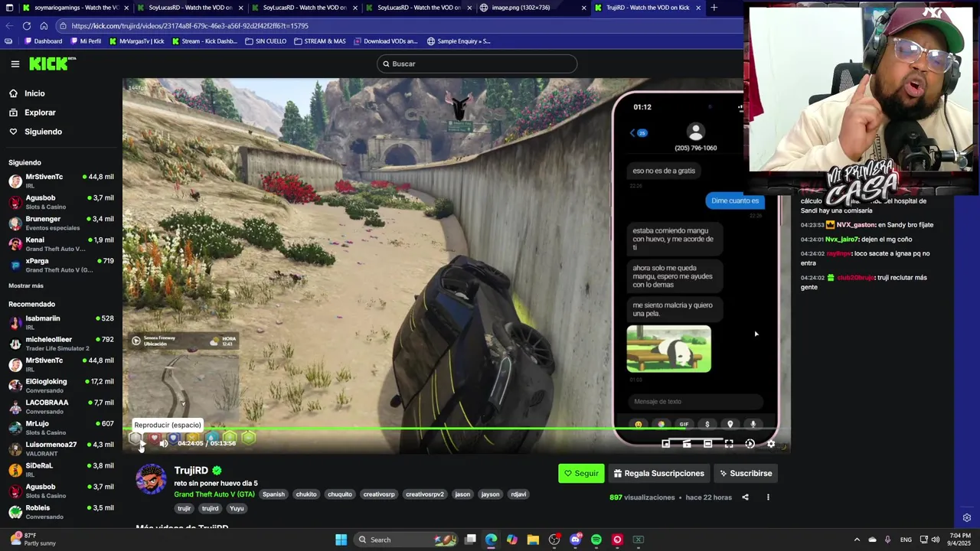980x551 pixels.
Task: Open Discord from the taskbar
Action: pos(575,540)
